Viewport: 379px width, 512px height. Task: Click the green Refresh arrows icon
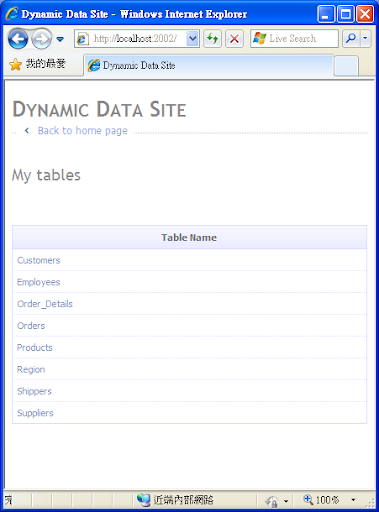pos(212,39)
